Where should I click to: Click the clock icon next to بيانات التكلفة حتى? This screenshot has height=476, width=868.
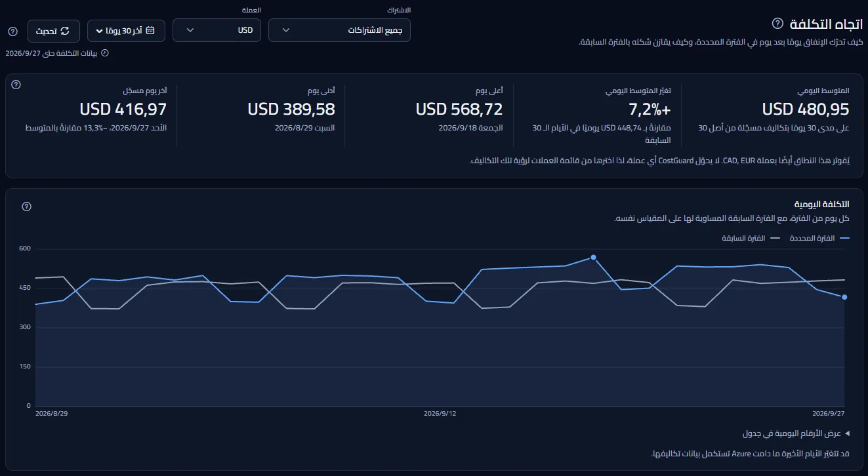click(x=105, y=53)
